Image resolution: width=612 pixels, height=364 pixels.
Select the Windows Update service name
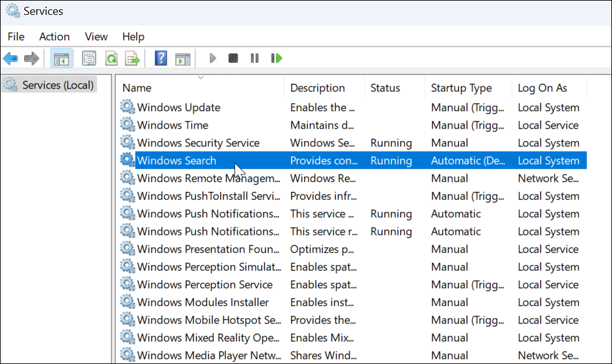click(x=178, y=107)
